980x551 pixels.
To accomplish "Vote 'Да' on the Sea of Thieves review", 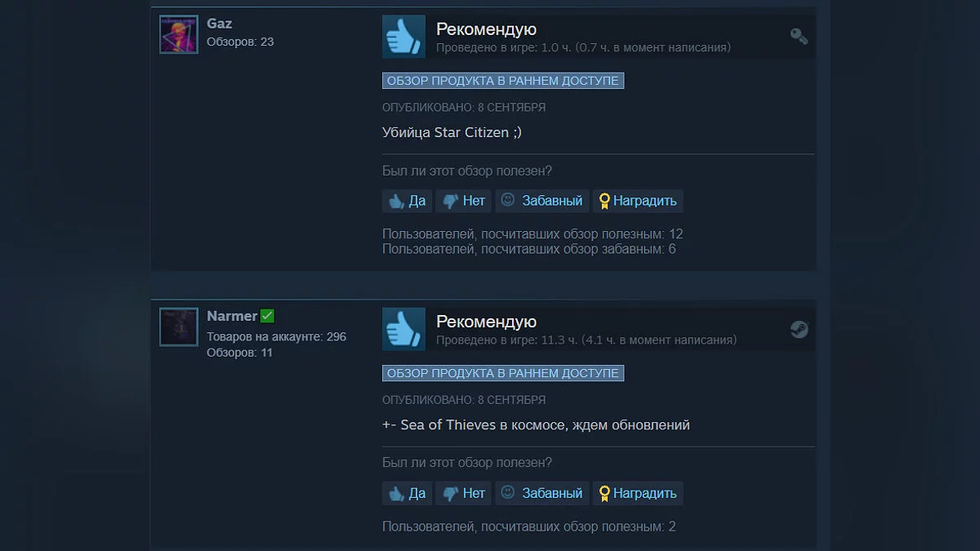I will 407,493.
